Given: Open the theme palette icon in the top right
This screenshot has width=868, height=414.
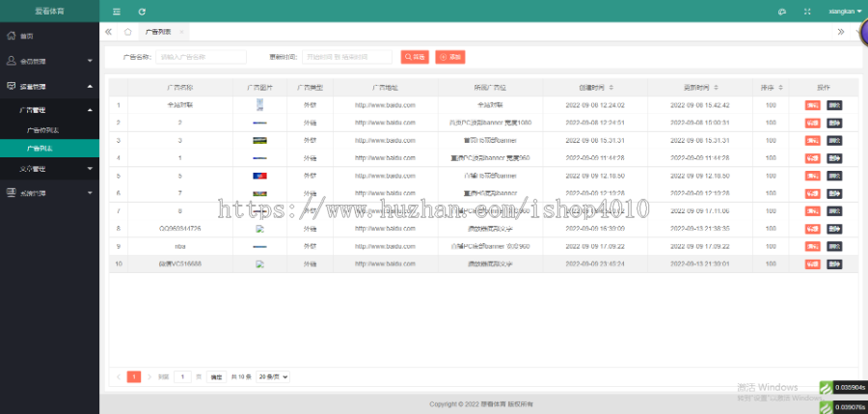Looking at the screenshot, I should pos(782,11).
